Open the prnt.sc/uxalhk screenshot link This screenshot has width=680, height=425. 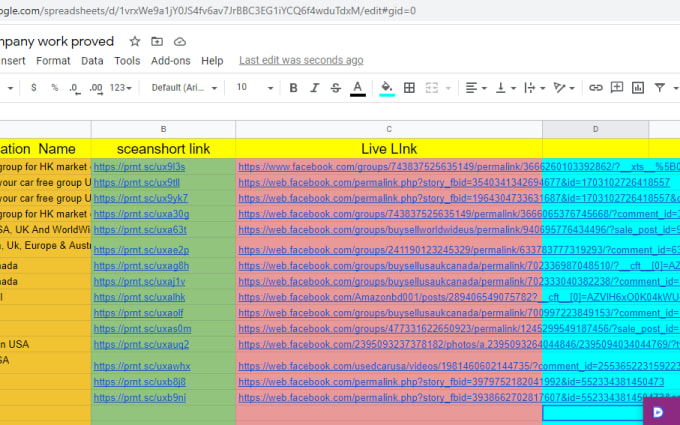pos(139,298)
